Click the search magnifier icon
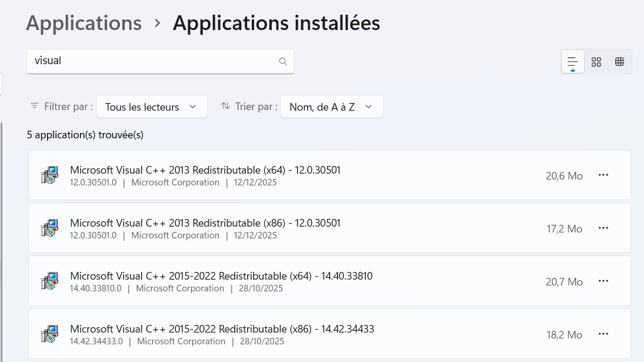 [x=283, y=61]
